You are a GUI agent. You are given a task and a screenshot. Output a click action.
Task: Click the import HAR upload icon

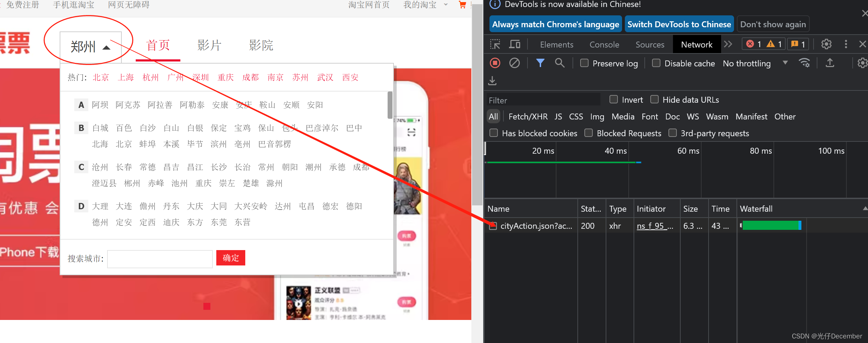coord(830,63)
